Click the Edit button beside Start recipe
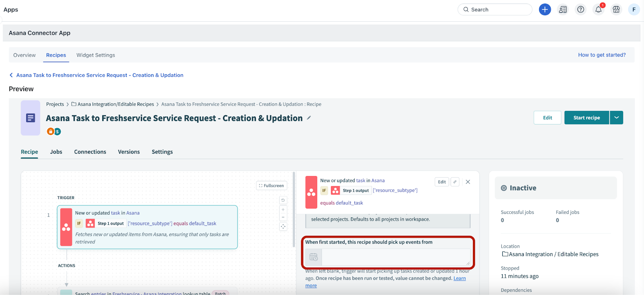The height and width of the screenshot is (295, 644). point(547,118)
